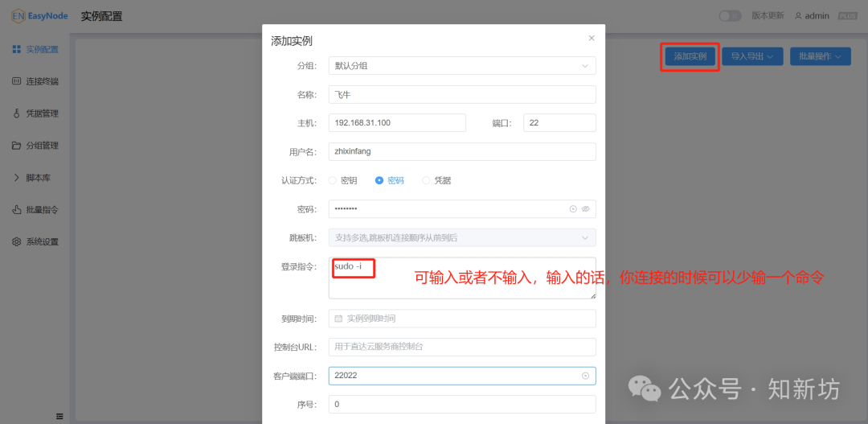Click the 主机 input with 192.168.31.100
Image resolution: width=868 pixels, height=424 pixels.
click(397, 122)
